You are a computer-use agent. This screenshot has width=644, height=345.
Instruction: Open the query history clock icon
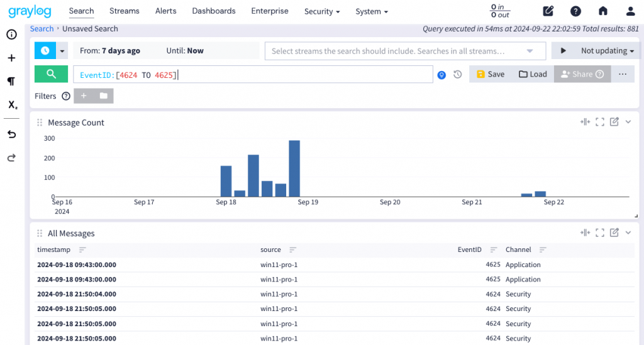(x=458, y=74)
